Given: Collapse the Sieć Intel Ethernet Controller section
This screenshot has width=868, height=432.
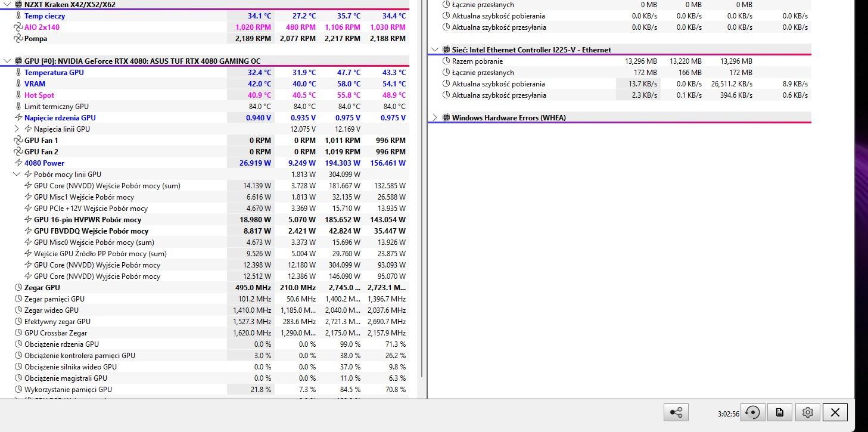Looking at the screenshot, I should [435, 50].
